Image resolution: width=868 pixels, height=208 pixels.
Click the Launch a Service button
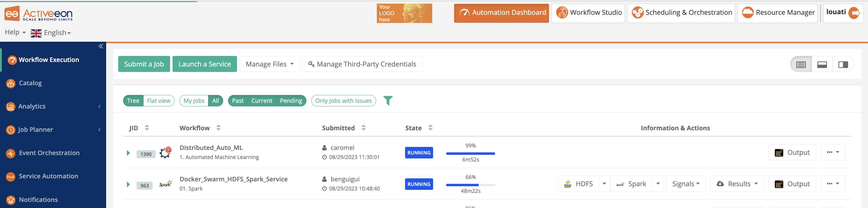pyautogui.click(x=204, y=64)
